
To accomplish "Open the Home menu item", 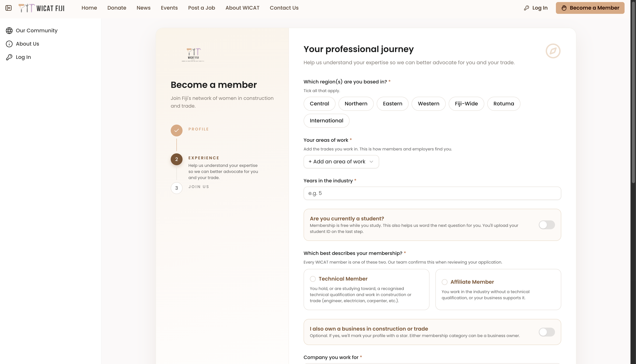I will [x=89, y=8].
